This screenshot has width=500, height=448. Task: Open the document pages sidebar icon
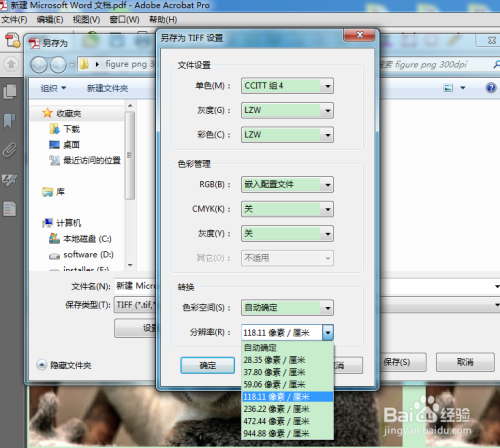9,209
